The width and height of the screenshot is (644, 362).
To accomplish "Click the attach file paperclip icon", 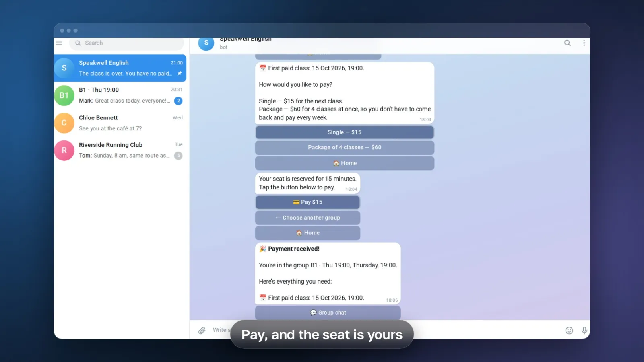I will point(202,330).
